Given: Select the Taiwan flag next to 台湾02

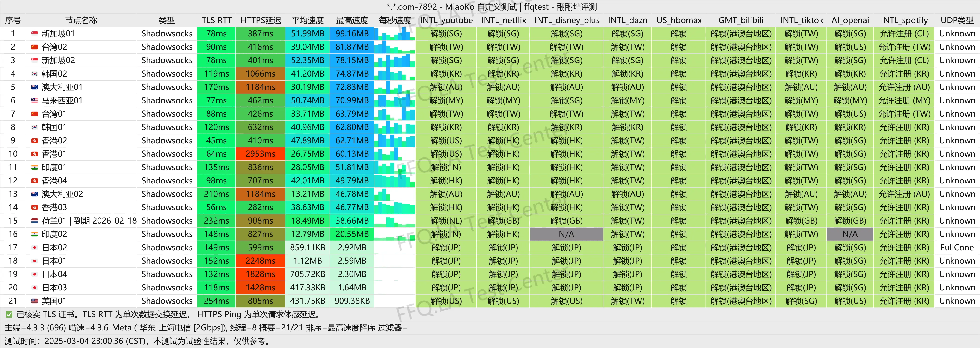Looking at the screenshot, I should click(x=34, y=47).
